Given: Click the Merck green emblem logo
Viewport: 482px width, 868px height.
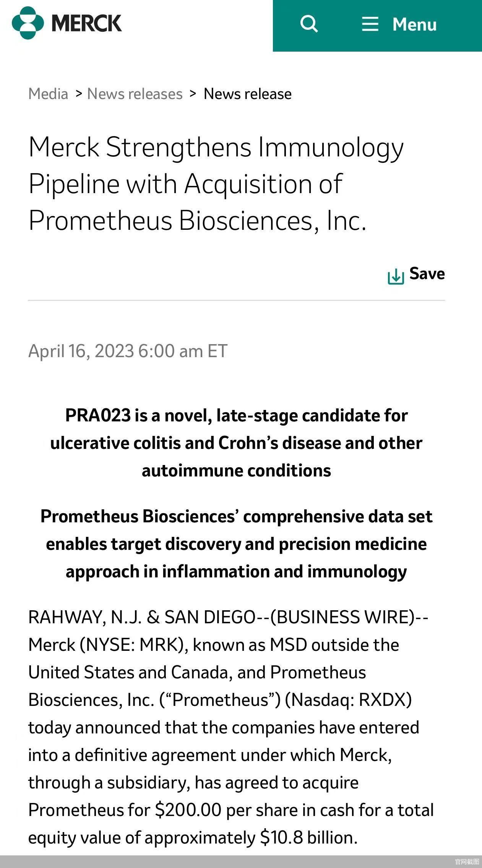Looking at the screenshot, I should [28, 23].
